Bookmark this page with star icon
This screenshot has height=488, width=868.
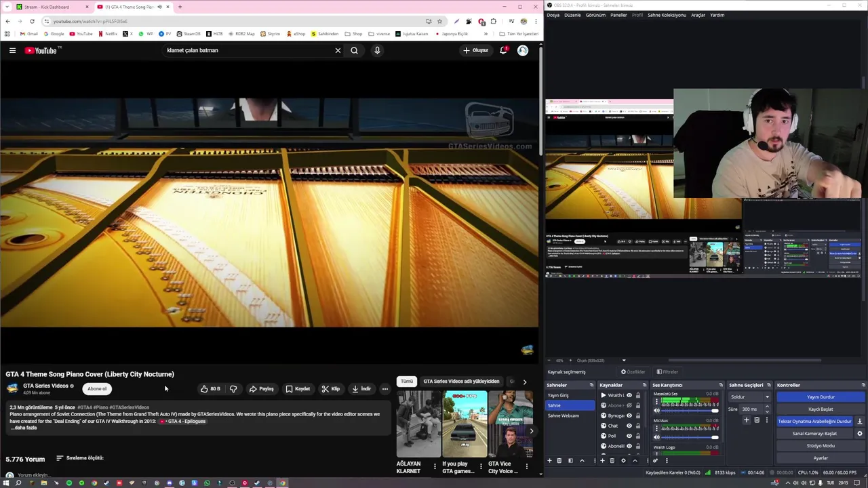[439, 21]
